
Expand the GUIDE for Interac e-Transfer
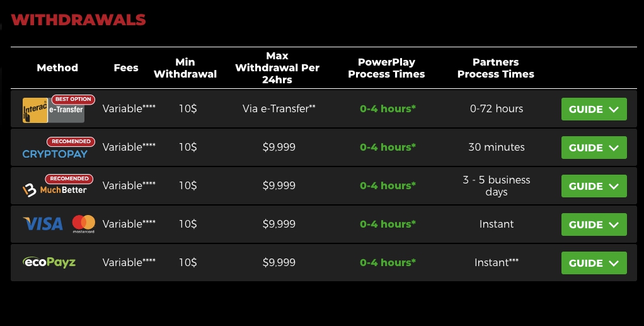pyautogui.click(x=594, y=109)
